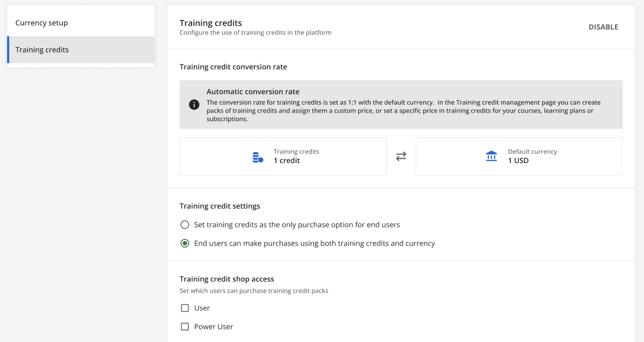Click the 'Training credit shop access' heading
The width and height of the screenshot is (644, 342).
tap(227, 279)
